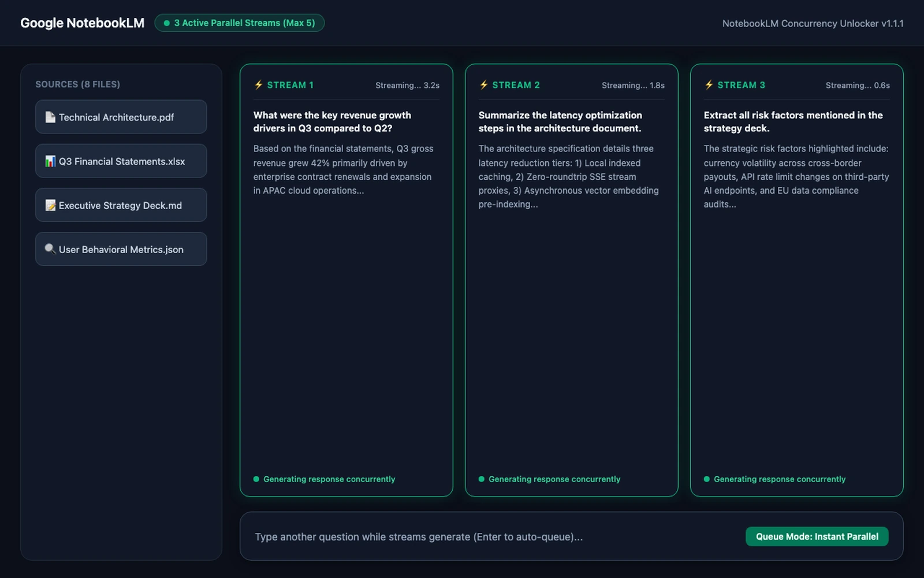
Task: Click the SOURCES (8 FILES) heading
Action: pos(78,84)
